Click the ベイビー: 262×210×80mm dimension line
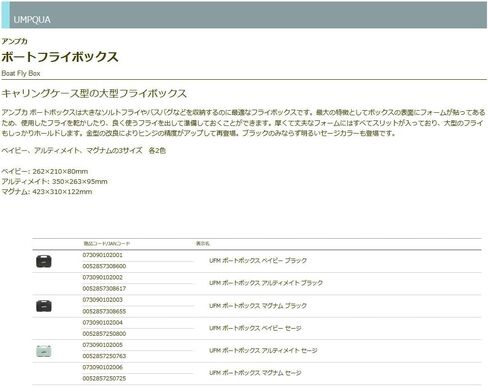The width and height of the screenshot is (488, 386). 45,171
